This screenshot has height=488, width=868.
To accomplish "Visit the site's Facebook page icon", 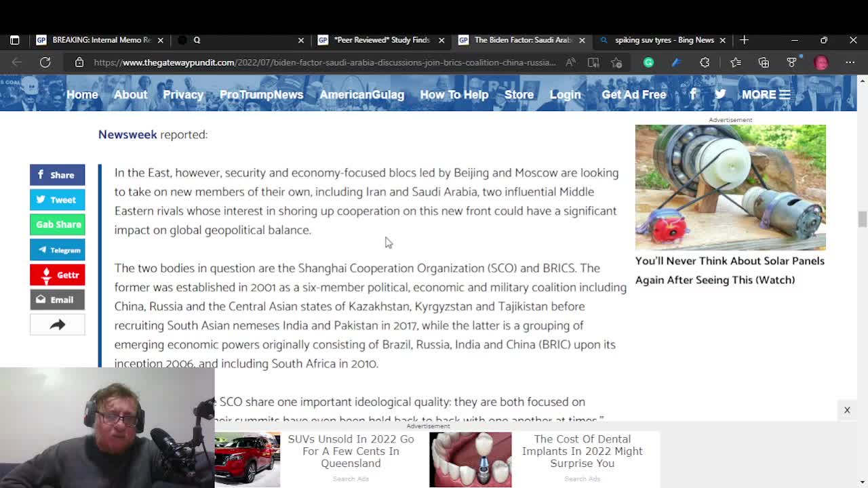I will (693, 94).
